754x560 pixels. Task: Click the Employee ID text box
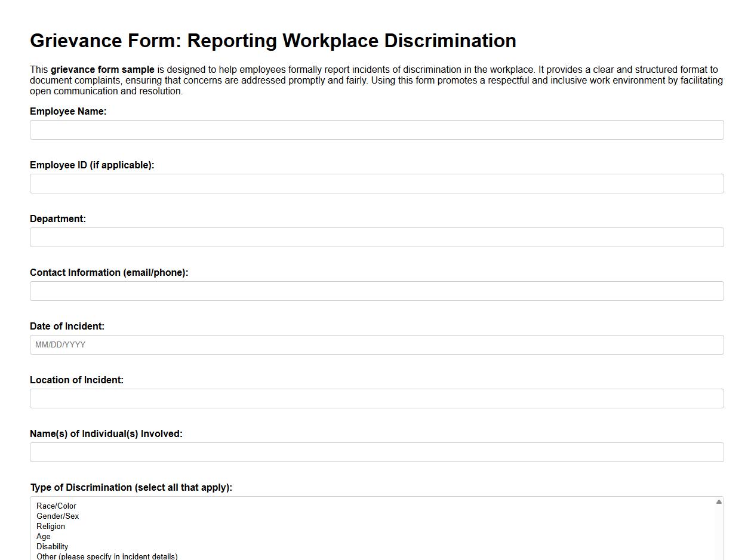click(x=376, y=183)
